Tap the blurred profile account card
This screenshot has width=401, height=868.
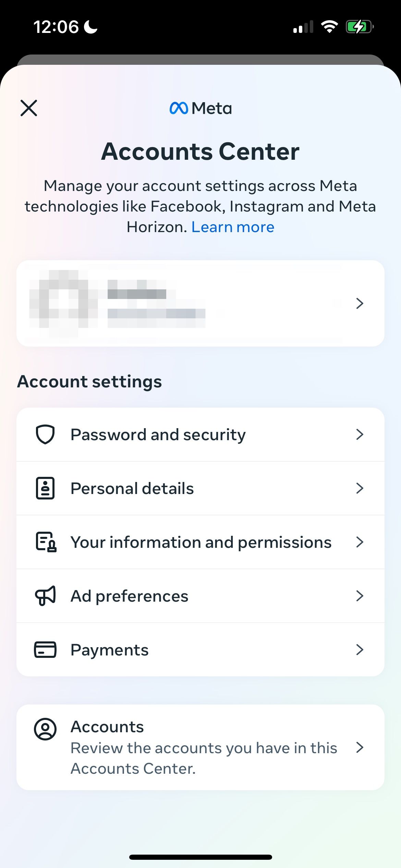[171, 303]
